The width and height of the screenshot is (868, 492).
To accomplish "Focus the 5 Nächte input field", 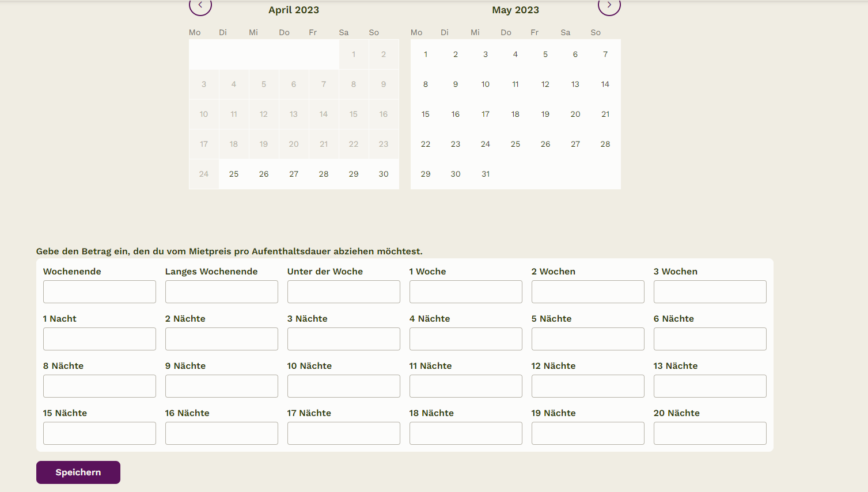I will point(588,339).
